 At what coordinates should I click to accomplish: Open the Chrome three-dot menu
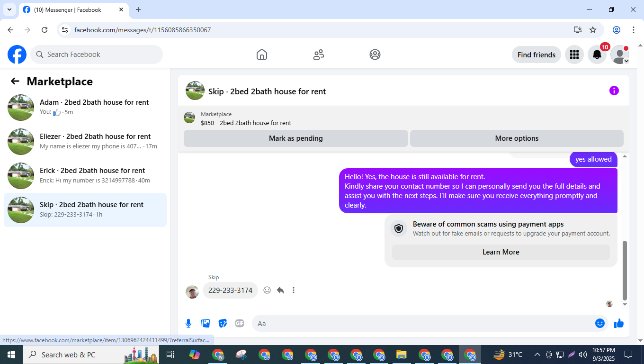click(634, 30)
